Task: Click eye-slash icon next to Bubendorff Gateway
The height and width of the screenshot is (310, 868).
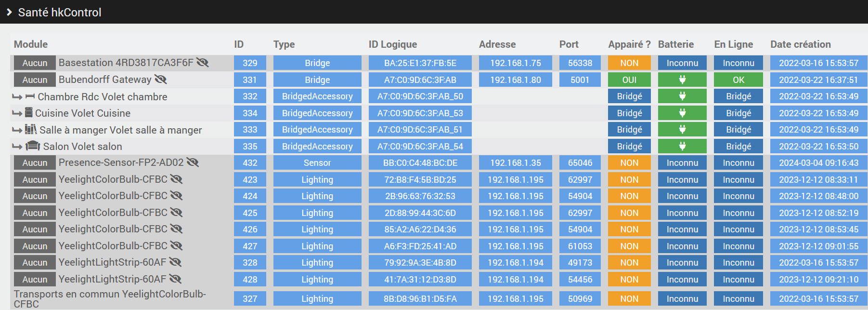Action: pyautogui.click(x=161, y=79)
